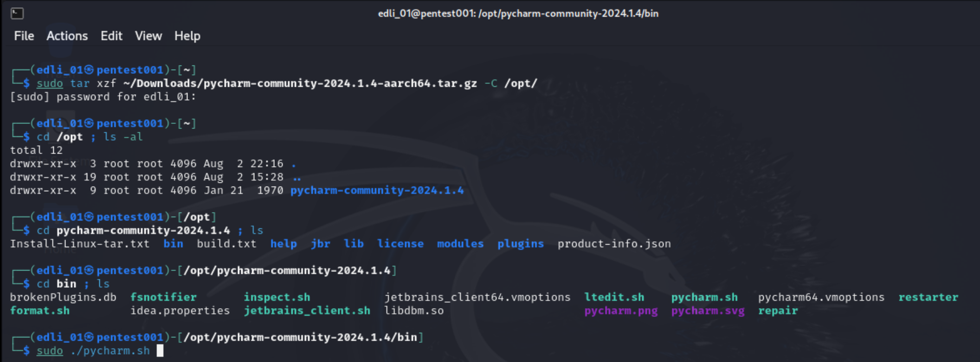Image resolution: width=980 pixels, height=362 pixels.
Task: Click the 'bin' directory in ls output
Action: [173, 244]
